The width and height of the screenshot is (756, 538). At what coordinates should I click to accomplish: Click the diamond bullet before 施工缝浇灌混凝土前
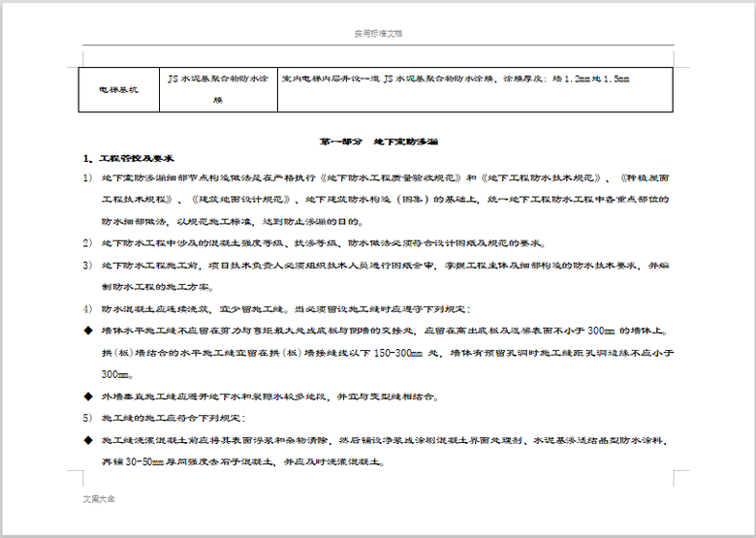pyautogui.click(x=87, y=440)
